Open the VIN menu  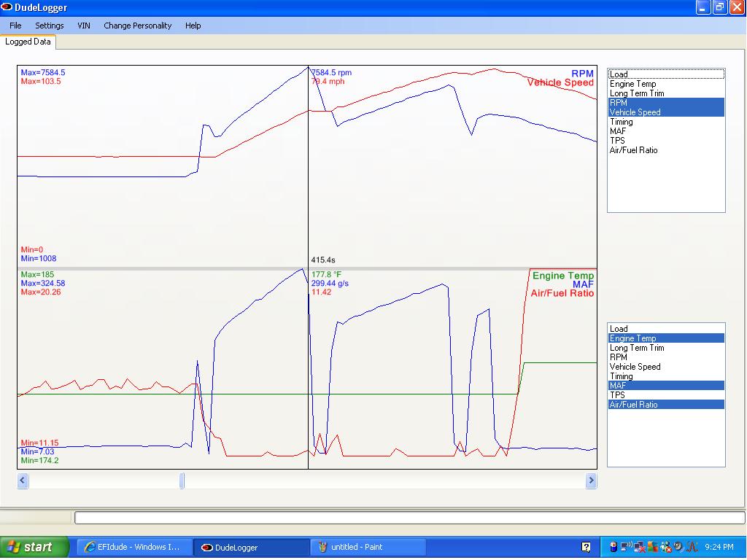pos(84,26)
